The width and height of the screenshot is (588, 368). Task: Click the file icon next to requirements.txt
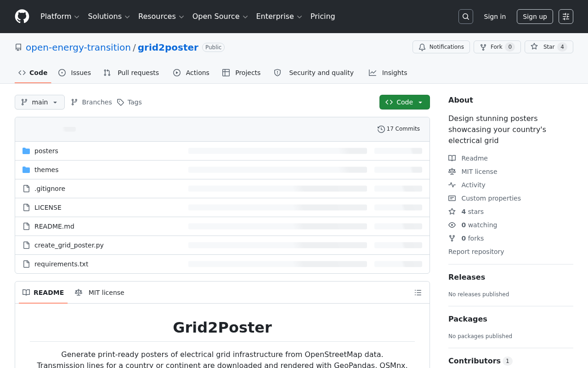26,264
